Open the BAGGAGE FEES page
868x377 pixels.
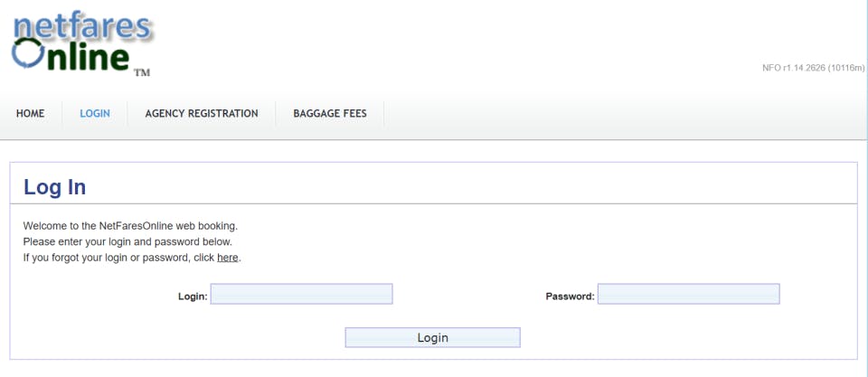[330, 114]
